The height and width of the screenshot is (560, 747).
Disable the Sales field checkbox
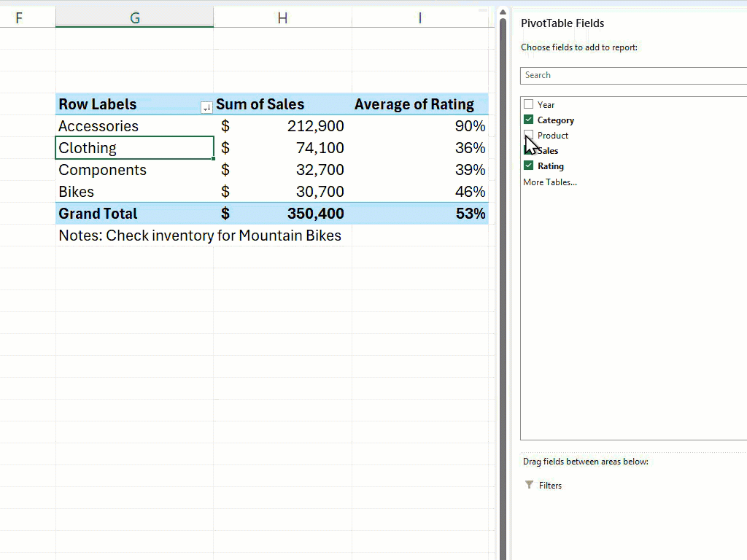tap(528, 150)
